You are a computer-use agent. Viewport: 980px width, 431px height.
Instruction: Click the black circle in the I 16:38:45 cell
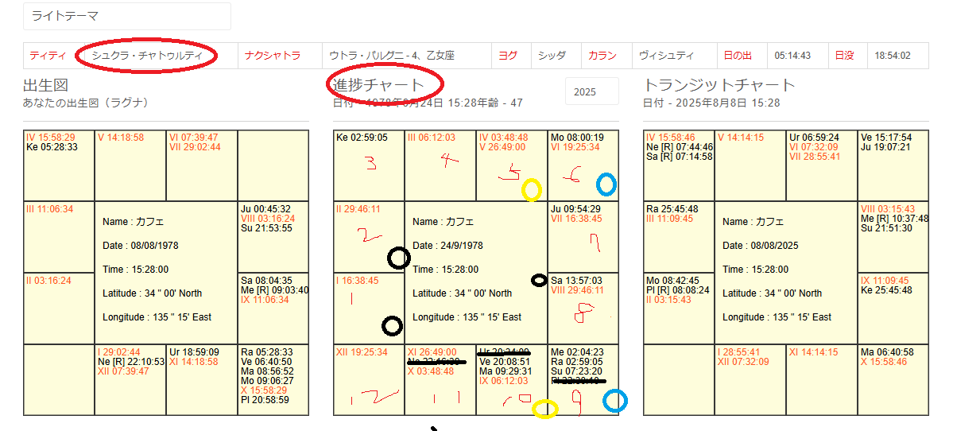392,325
